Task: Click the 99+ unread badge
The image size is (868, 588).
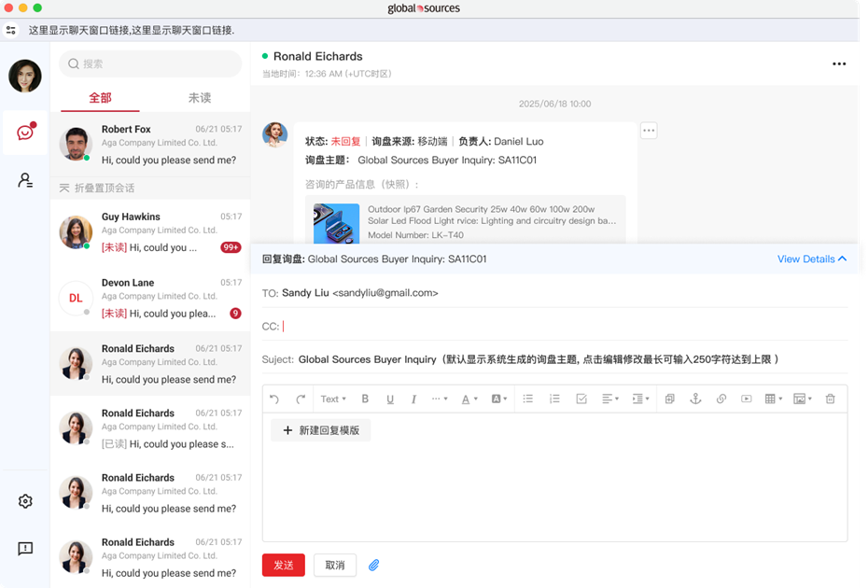Action: point(231,247)
